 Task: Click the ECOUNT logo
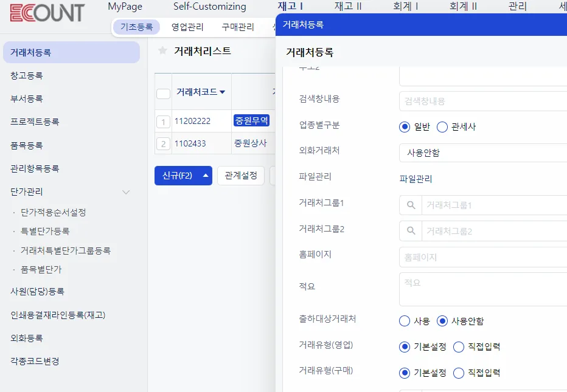(47, 13)
